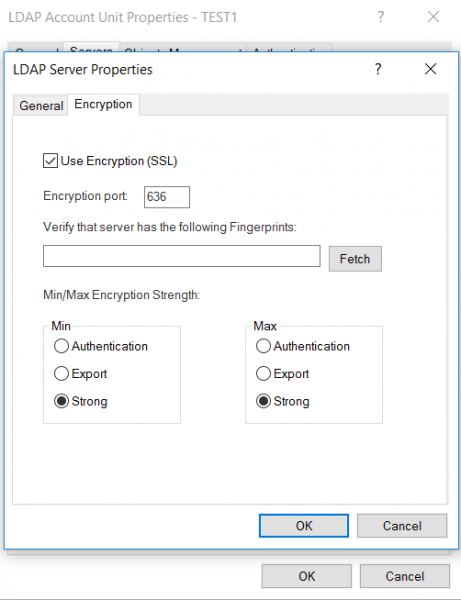Viewport: 461px width, 600px height.
Task: Select Min Export radio button
Action: (x=61, y=373)
